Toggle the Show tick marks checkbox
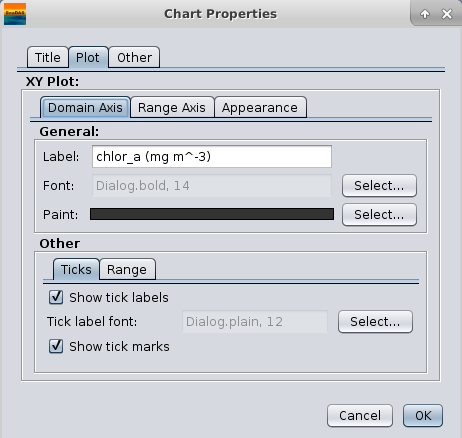This screenshot has width=462, height=438. [56, 346]
